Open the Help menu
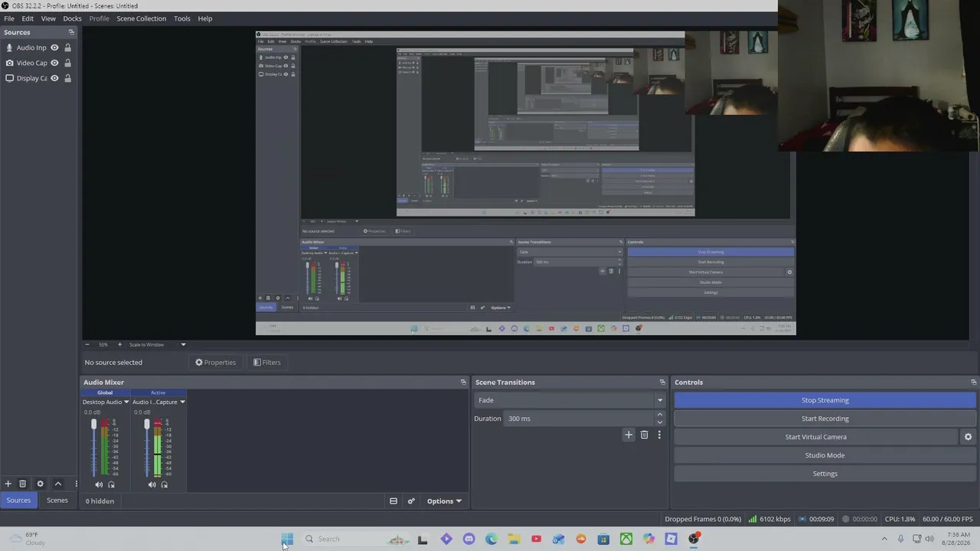The image size is (980, 551). coord(205,18)
